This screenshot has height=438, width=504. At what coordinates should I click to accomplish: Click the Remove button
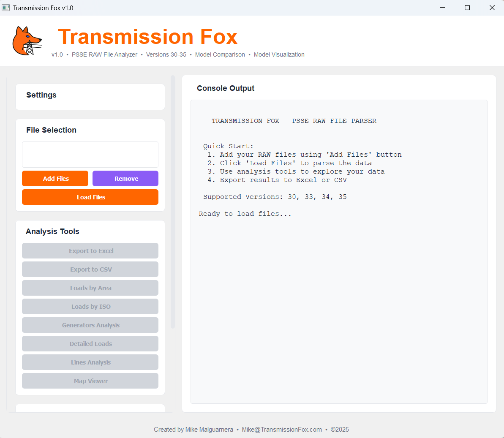pyautogui.click(x=125, y=178)
